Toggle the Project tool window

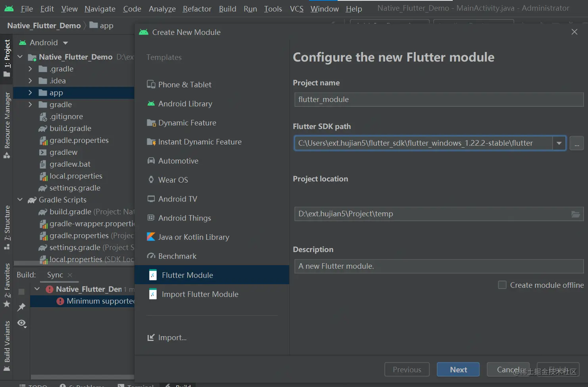tap(7, 58)
